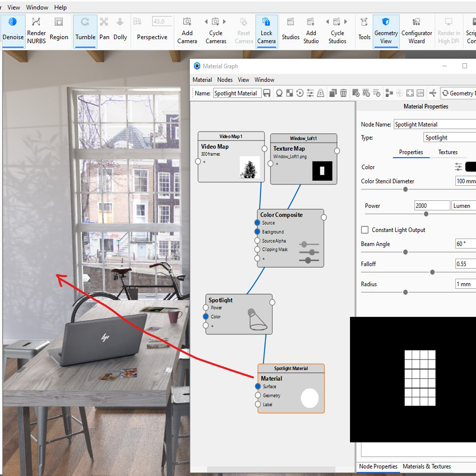Toggle the Denoise tool in the ribbon
The image size is (476, 476).
(x=13, y=29)
